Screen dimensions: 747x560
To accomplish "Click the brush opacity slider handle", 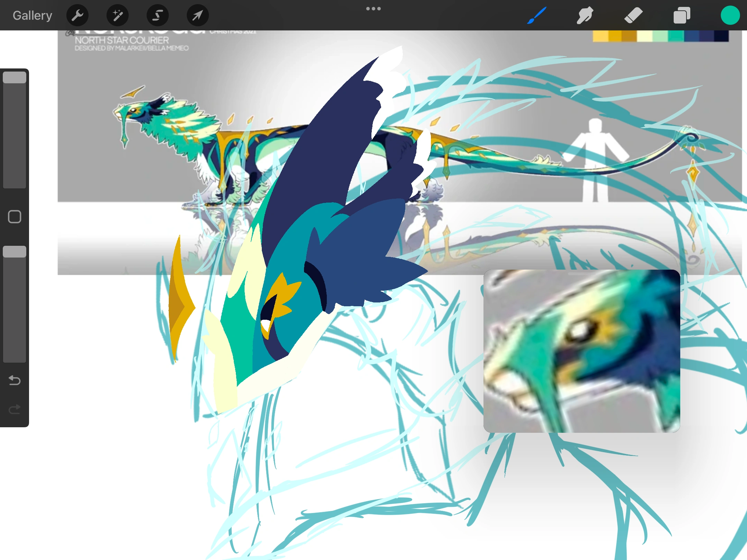I will click(15, 252).
